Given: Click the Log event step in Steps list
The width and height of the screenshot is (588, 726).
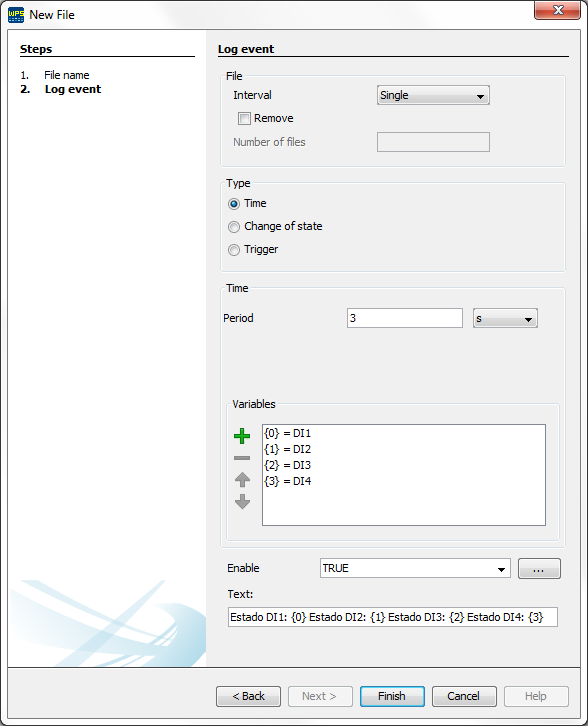Looking at the screenshot, I should coord(73,89).
